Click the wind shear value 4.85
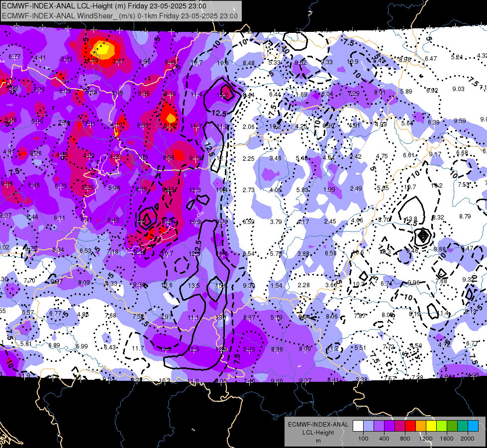The image size is (487, 448). tap(83, 314)
